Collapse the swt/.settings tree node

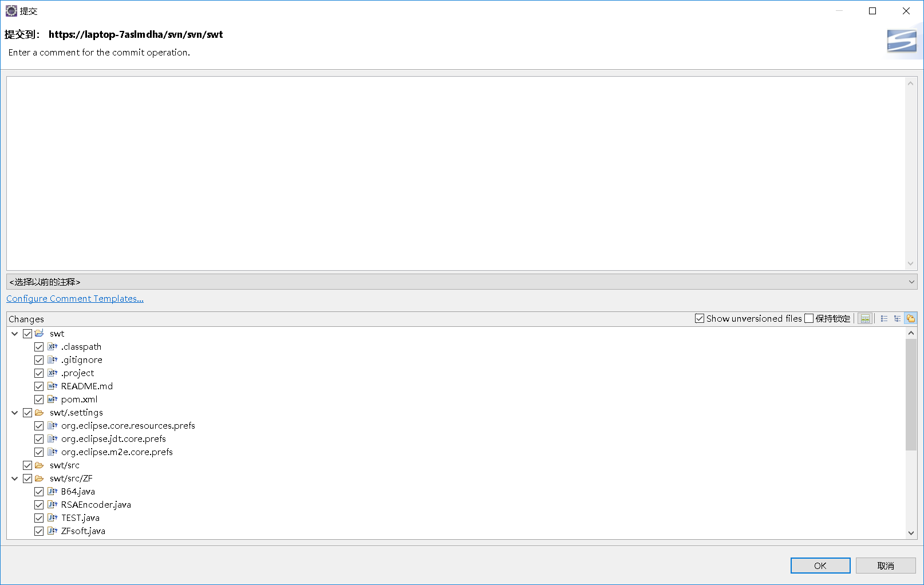pyautogui.click(x=14, y=412)
